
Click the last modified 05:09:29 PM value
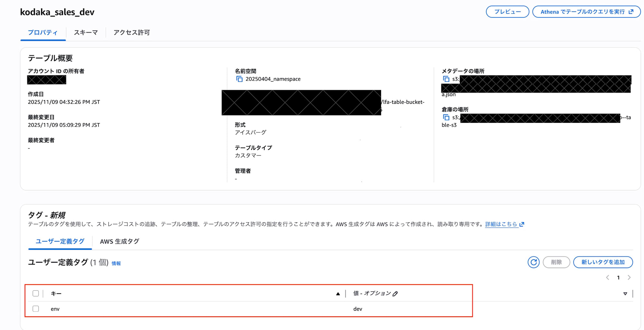point(64,125)
